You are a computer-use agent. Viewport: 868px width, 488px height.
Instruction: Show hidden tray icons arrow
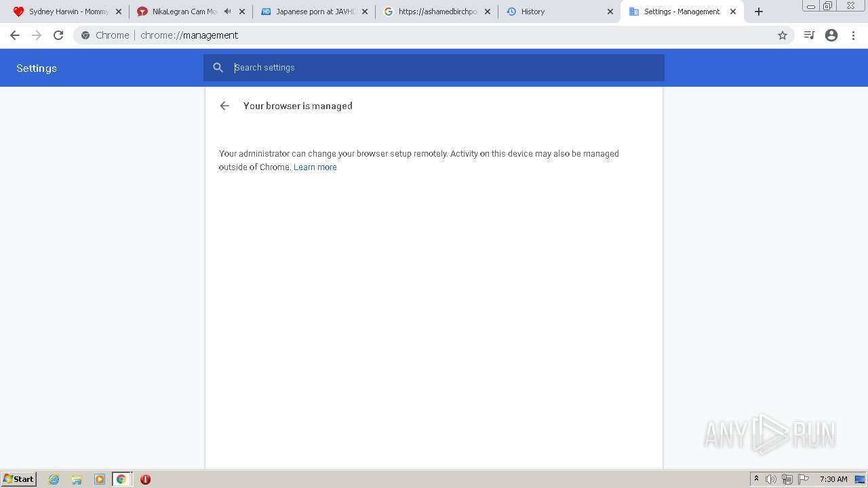tap(756, 479)
